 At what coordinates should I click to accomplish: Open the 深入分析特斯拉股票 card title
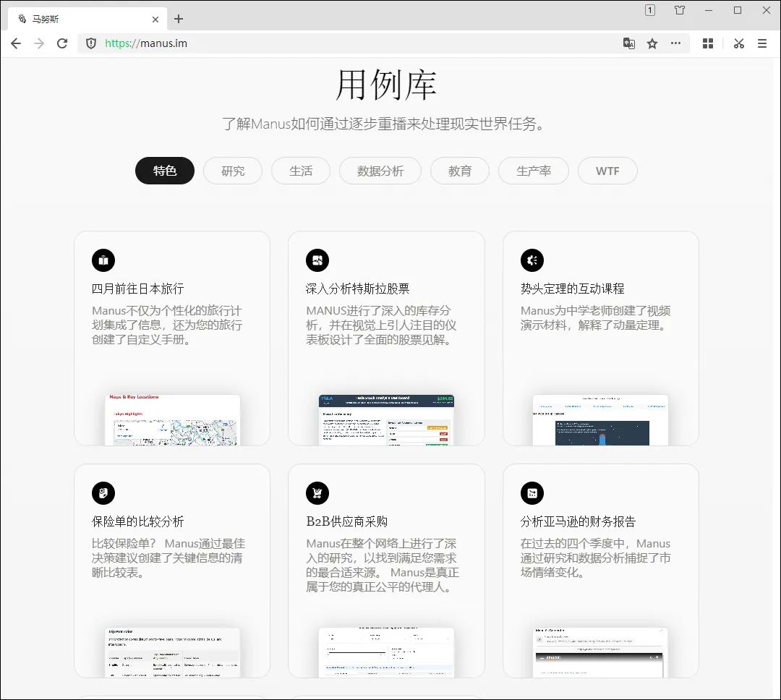click(x=358, y=289)
